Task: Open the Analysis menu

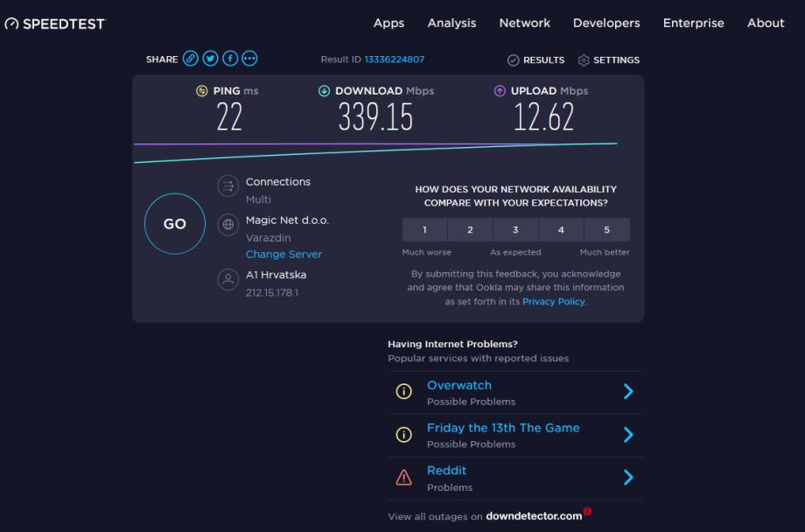Action: 451,23
